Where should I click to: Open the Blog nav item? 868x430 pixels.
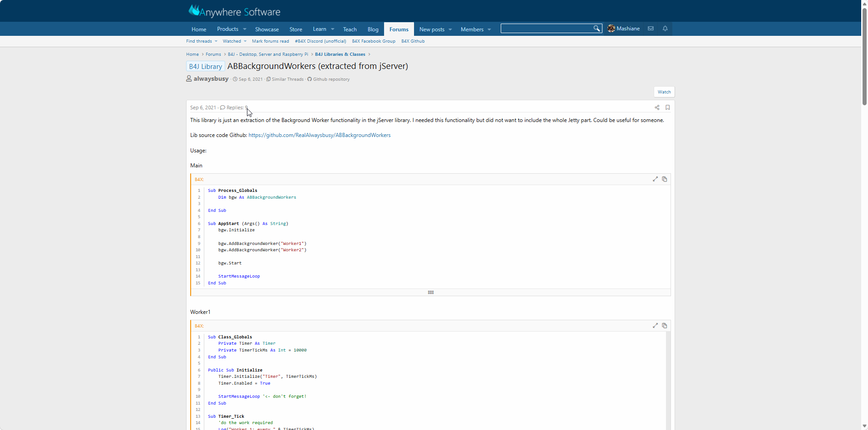click(x=373, y=29)
